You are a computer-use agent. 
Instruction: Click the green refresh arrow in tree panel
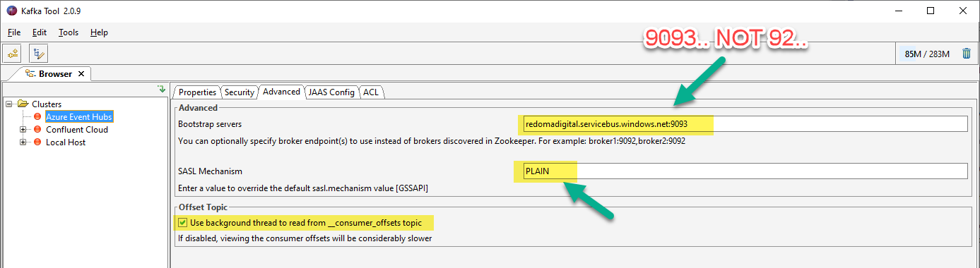[161, 90]
